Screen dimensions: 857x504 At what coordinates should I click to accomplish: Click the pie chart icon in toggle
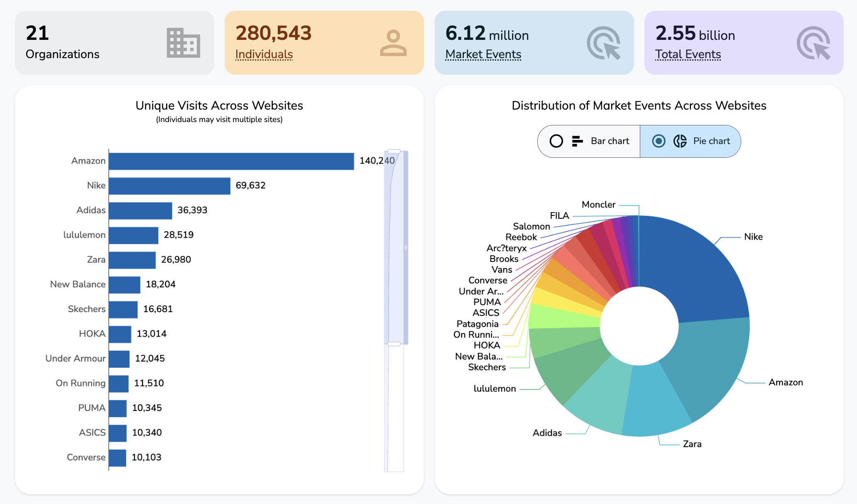click(x=680, y=141)
